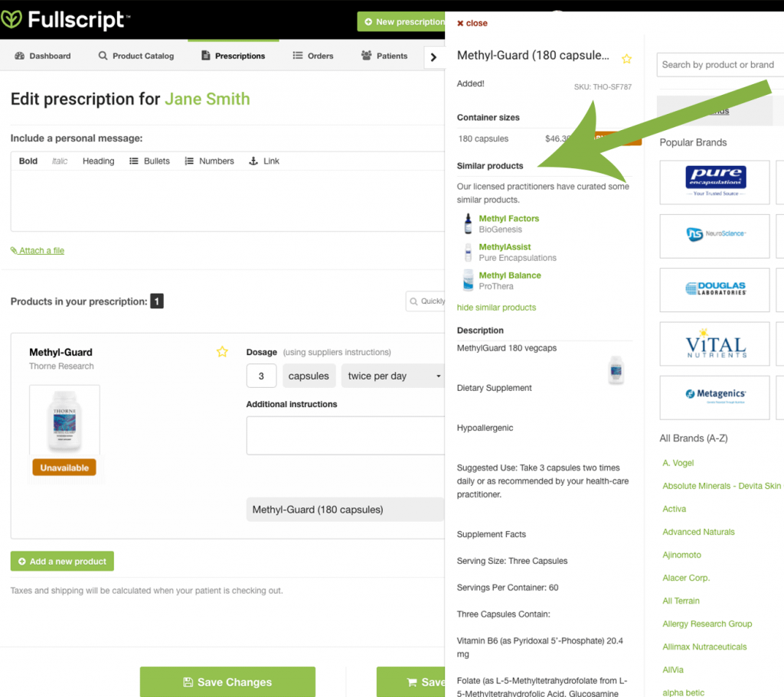Select the NeuroScience brand tile
784x697 pixels.
(714, 236)
